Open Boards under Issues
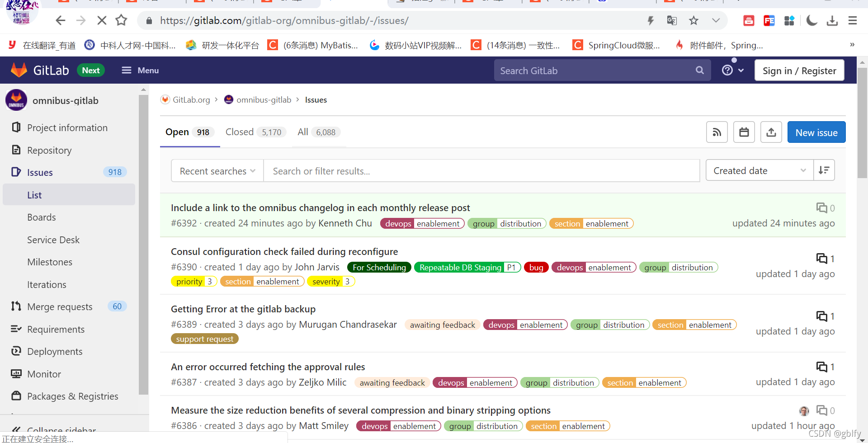 coord(42,217)
